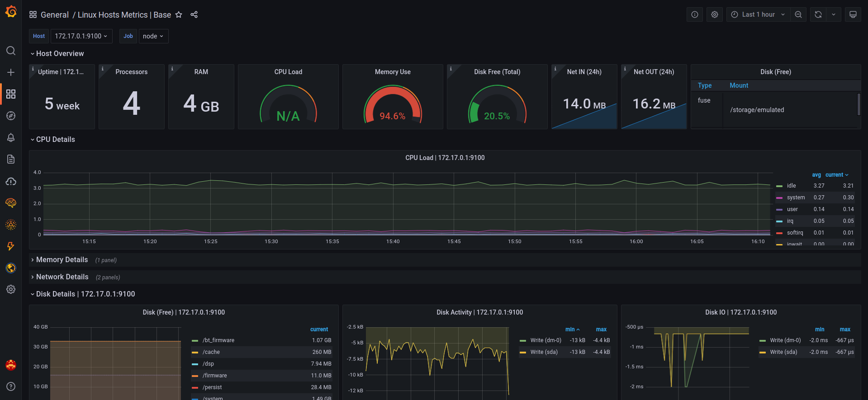Screen dimensions: 868x400
Task: Open the Host 172.17.0.1:9100 dropdown
Action: 81,36
